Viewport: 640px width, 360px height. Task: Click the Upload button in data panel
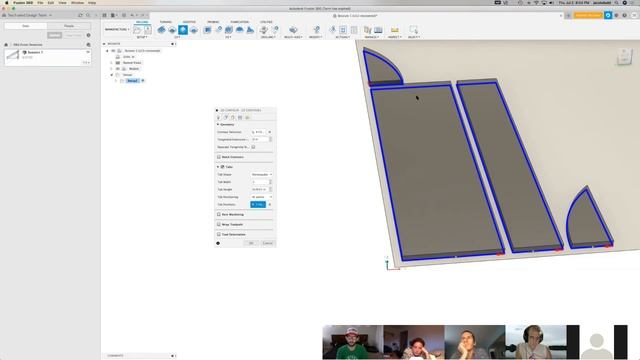54,35
